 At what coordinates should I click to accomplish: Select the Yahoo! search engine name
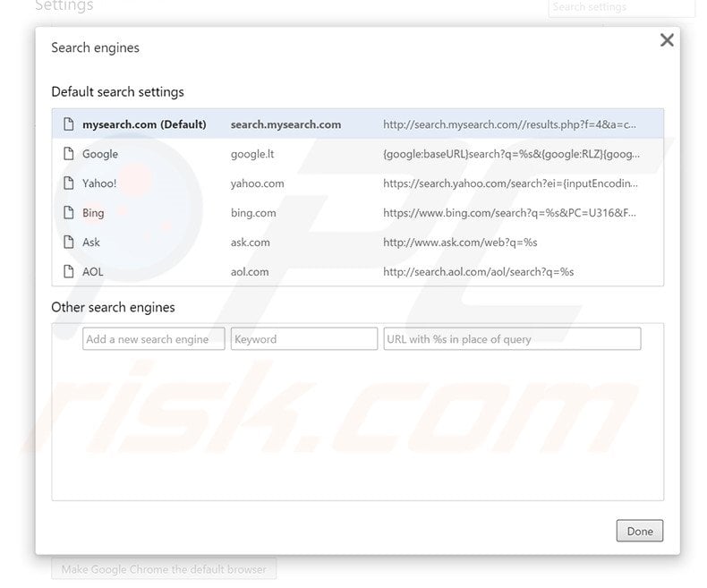[x=99, y=183]
